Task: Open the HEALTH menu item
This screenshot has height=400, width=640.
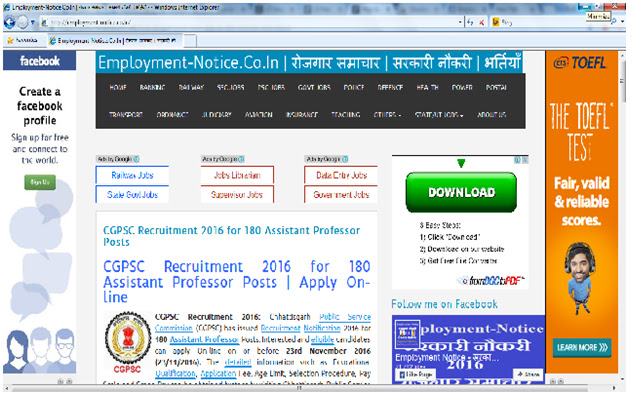Action: point(427,88)
